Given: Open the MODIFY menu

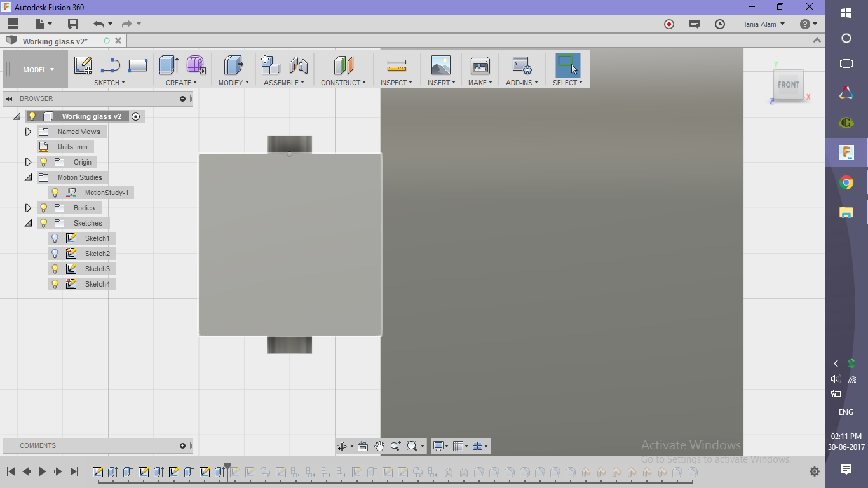Looking at the screenshot, I should point(234,83).
